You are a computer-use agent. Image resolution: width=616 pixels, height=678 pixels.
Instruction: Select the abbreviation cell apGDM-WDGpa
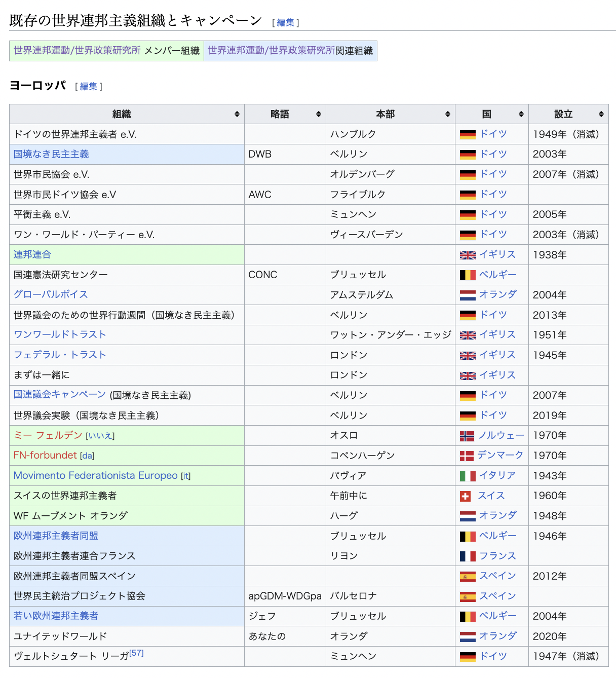click(285, 596)
